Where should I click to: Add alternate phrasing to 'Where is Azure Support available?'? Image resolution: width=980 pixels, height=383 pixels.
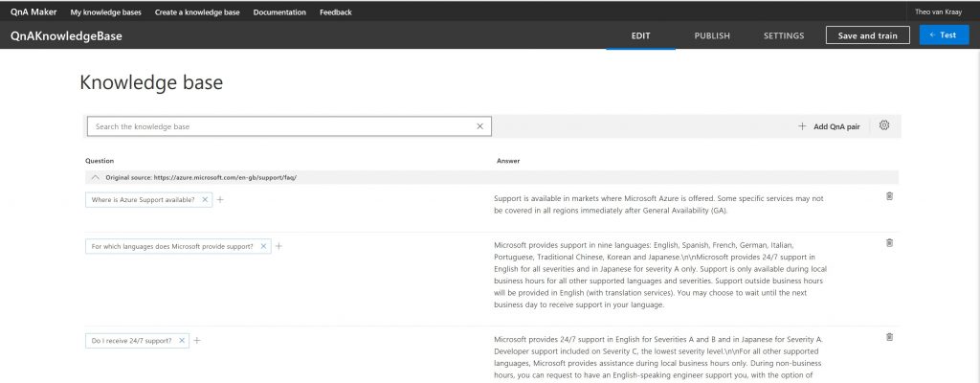click(220, 200)
